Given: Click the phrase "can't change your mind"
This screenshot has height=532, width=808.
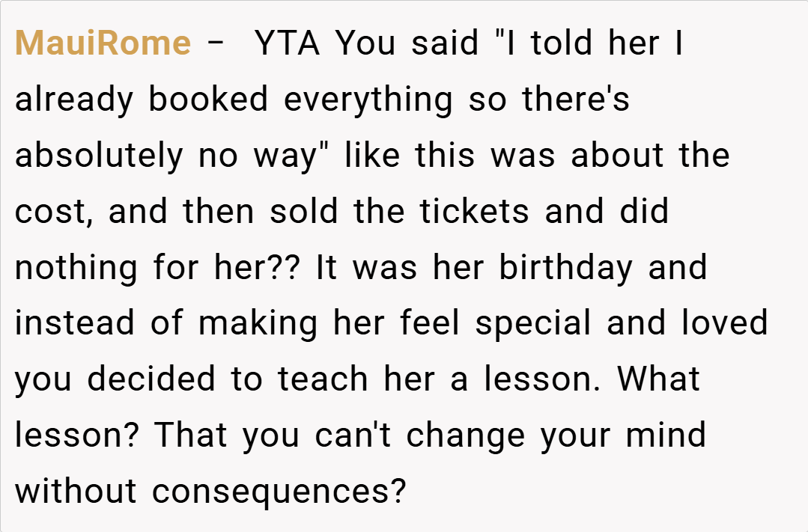Looking at the screenshot, I should (x=510, y=435).
